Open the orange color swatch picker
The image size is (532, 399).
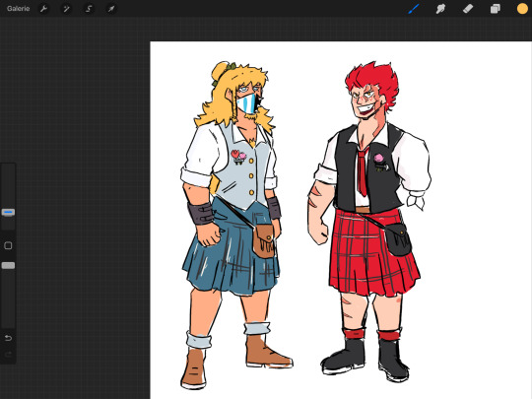522,9
